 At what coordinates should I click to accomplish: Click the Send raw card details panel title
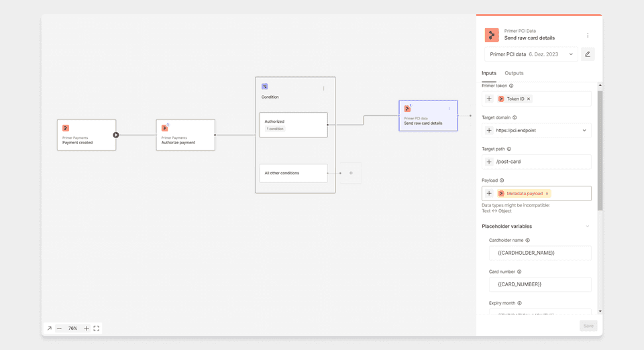click(x=529, y=38)
